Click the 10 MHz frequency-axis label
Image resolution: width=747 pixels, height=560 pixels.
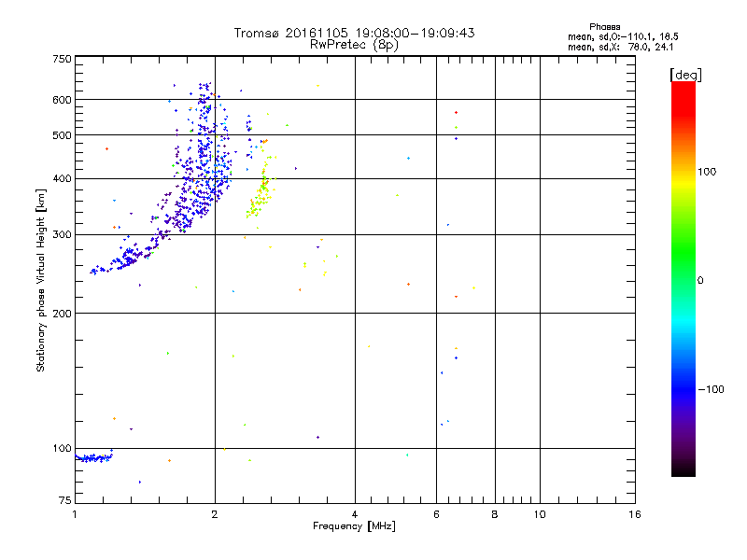click(x=540, y=514)
